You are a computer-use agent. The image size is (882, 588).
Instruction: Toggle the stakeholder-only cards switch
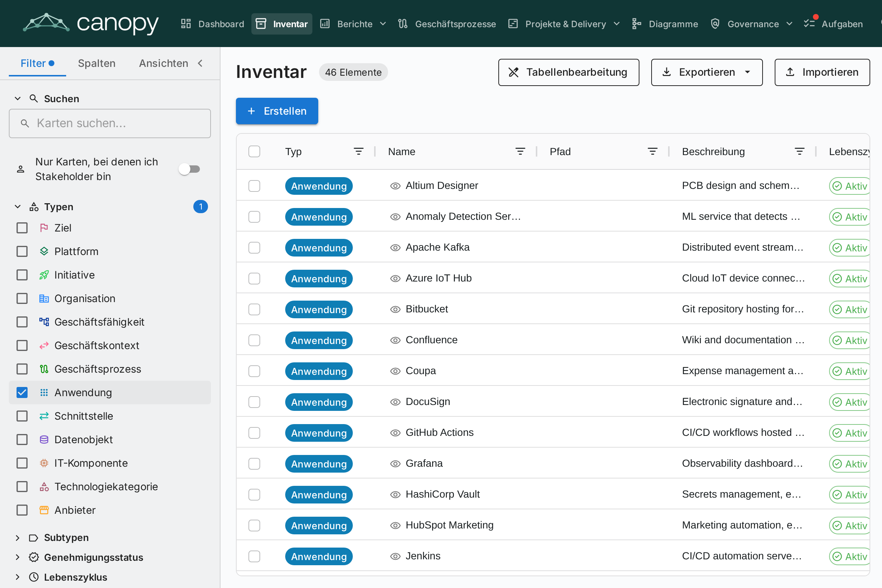click(x=189, y=169)
